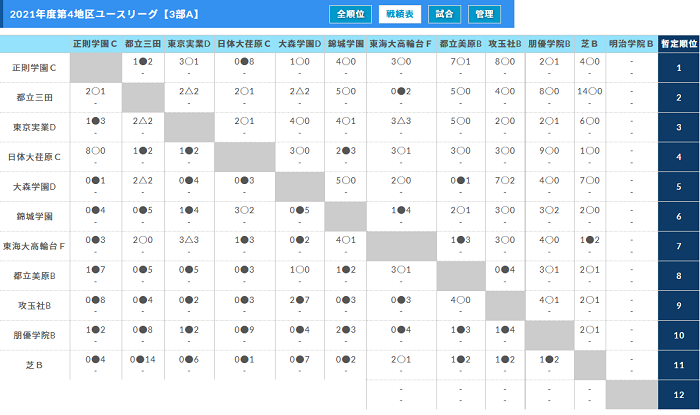Click the 14○0 score in 都立三田 row
Screen dimensions: 700x415
point(589,91)
